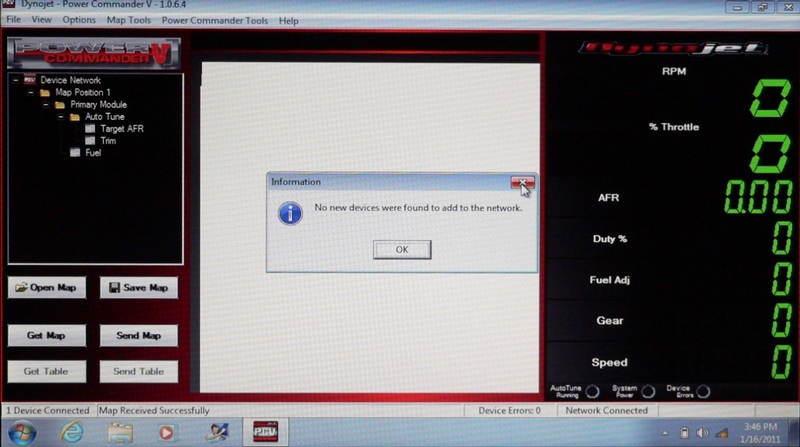Image resolution: width=800 pixels, height=447 pixels.
Task: Open the Power Commander Tools menu
Action: pyautogui.click(x=215, y=20)
